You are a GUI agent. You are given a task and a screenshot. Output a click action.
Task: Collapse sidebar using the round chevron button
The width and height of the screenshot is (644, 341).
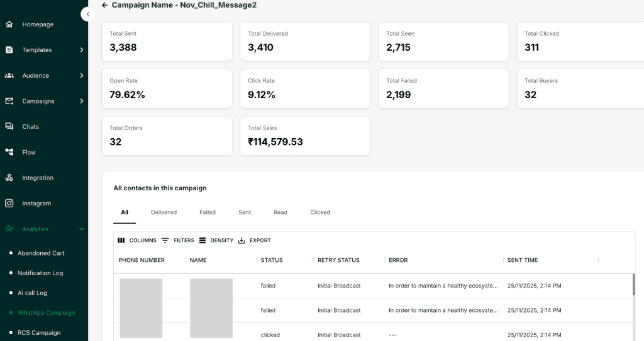point(88,14)
